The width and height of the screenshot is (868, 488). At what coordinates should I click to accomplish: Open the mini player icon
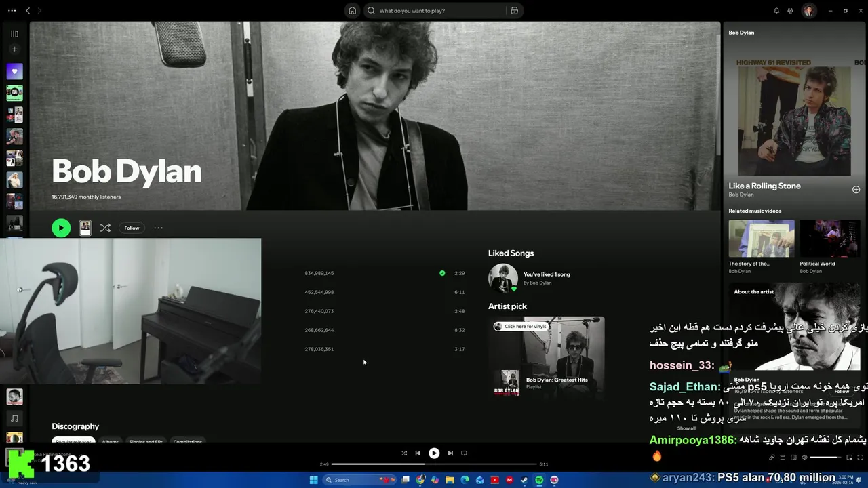coord(849,457)
